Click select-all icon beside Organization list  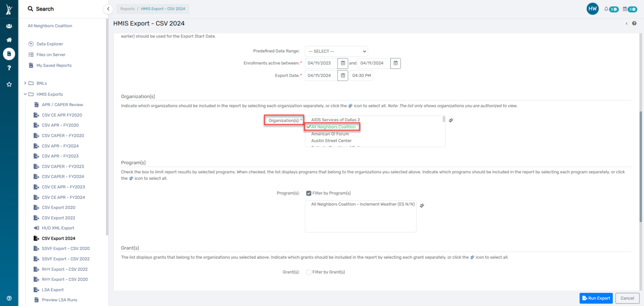[451, 120]
